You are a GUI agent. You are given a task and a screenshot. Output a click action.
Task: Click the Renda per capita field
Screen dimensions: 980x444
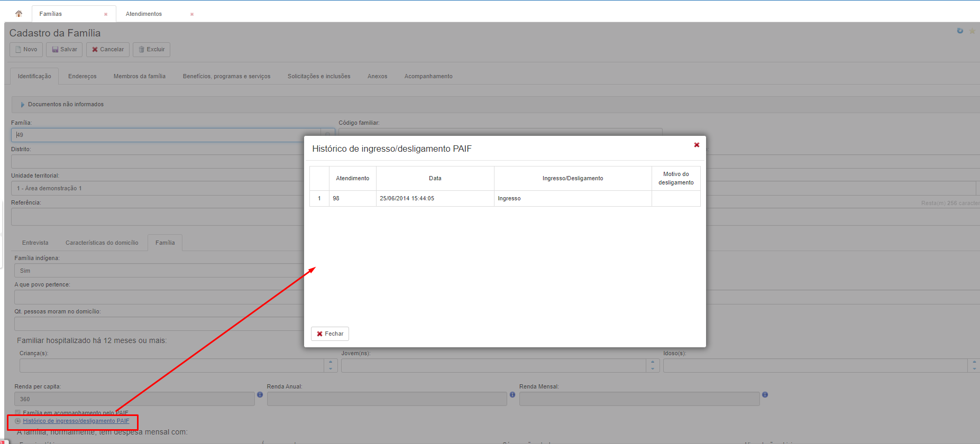pos(134,399)
